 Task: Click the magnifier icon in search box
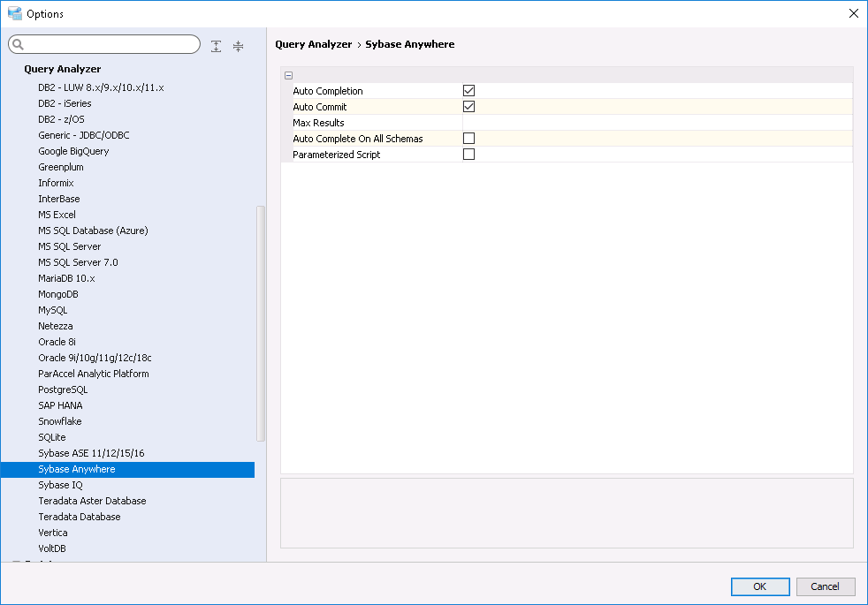click(19, 45)
